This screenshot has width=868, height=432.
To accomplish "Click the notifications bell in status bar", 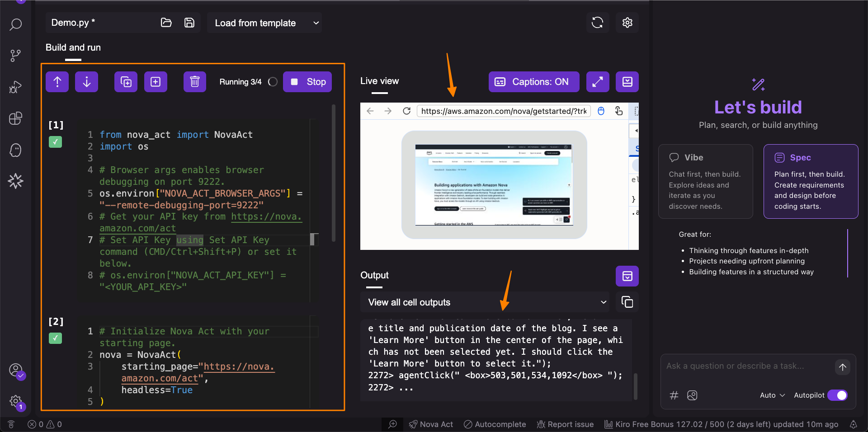I will tap(854, 424).
